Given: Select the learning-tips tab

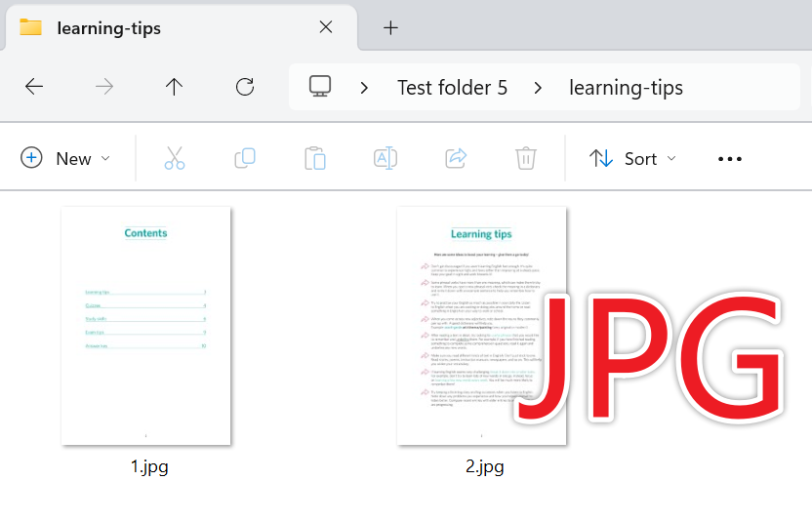Looking at the screenshot, I should [180, 28].
